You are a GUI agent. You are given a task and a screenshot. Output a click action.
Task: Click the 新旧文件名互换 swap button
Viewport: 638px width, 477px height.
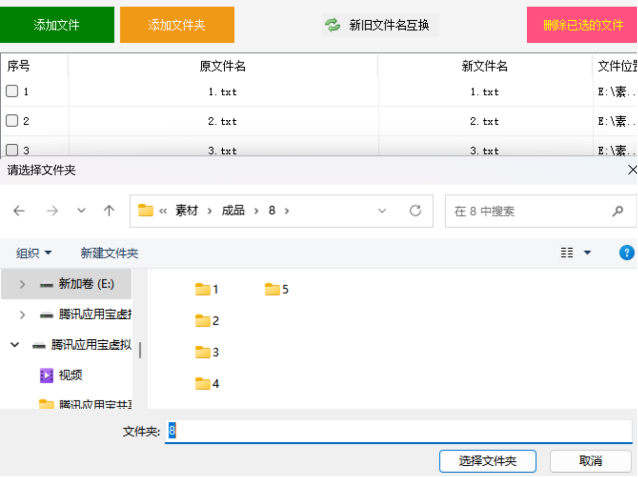[x=380, y=25]
